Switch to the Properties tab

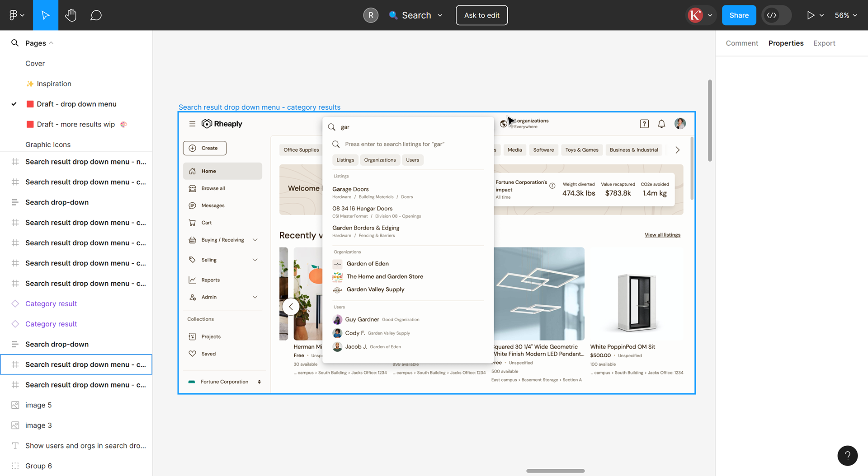click(786, 43)
